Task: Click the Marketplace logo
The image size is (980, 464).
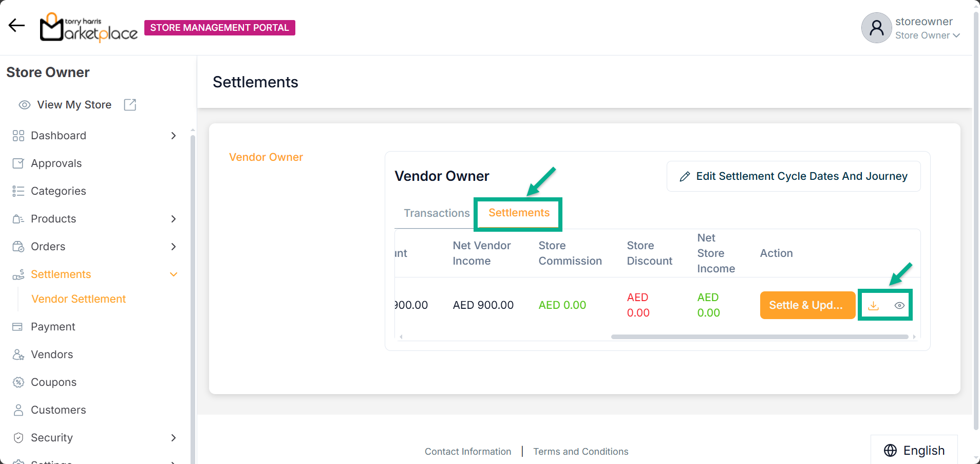Action: 89,28
